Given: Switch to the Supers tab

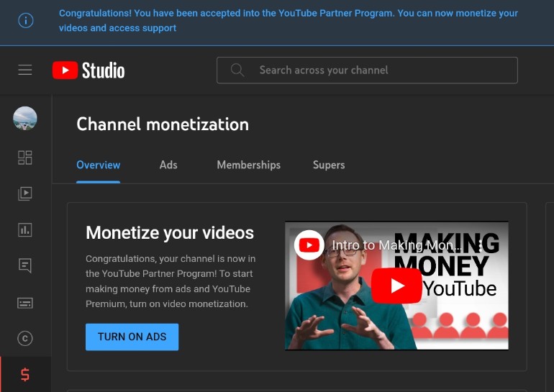Looking at the screenshot, I should tap(329, 165).
